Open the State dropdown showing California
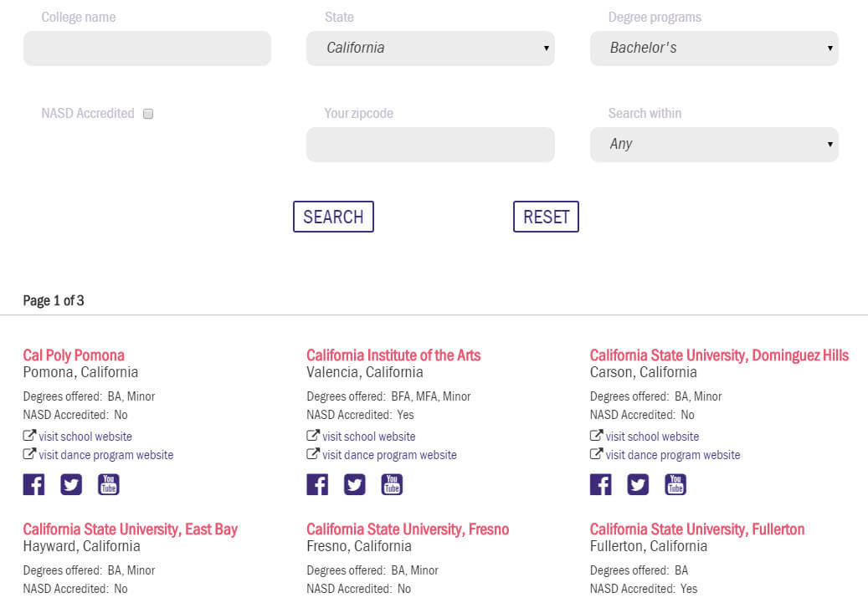 430,49
